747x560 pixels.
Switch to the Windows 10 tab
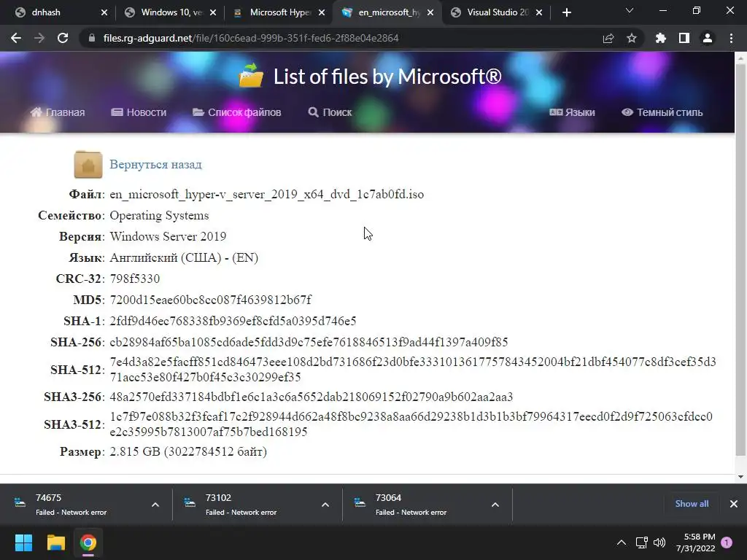169,12
